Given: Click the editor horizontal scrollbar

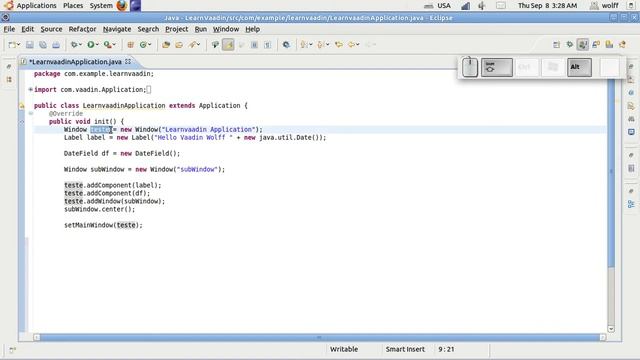Looking at the screenshot, I should tap(319, 338).
